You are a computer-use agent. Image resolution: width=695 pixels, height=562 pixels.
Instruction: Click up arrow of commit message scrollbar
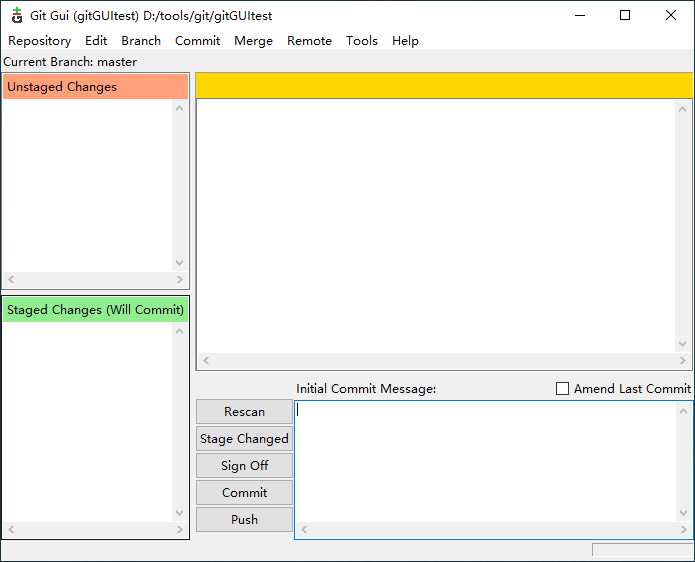pos(683,411)
